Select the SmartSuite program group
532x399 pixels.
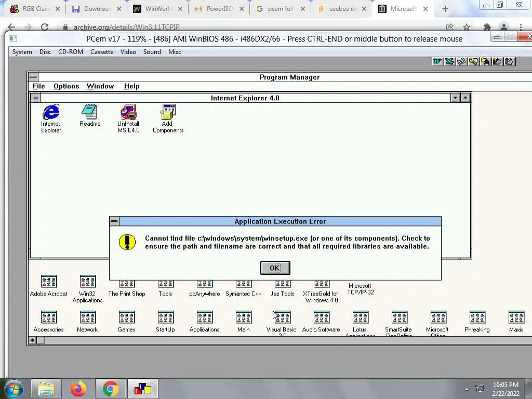click(399, 323)
